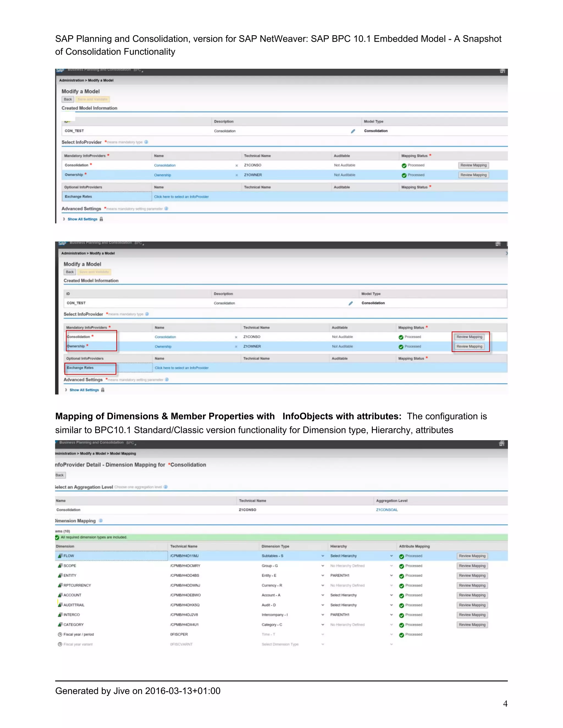Screen dimensions: 563x728
Task: Open Dimension Type dropdown for ACCOUNT
Action: click(x=322, y=595)
